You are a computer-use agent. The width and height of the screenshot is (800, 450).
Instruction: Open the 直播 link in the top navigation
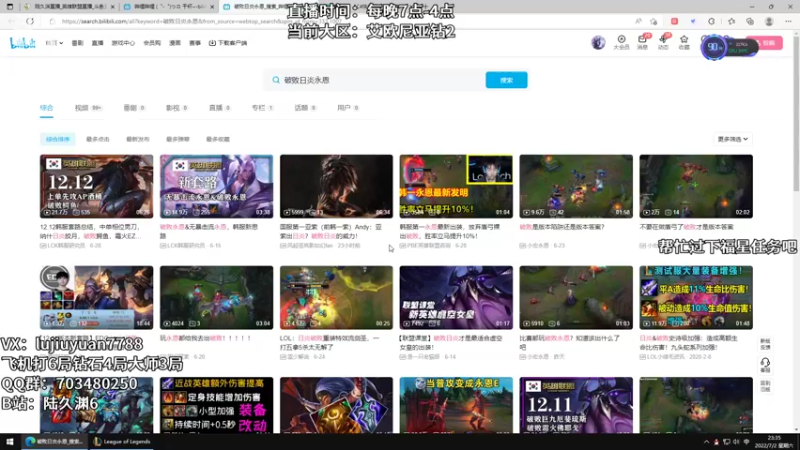click(97, 43)
